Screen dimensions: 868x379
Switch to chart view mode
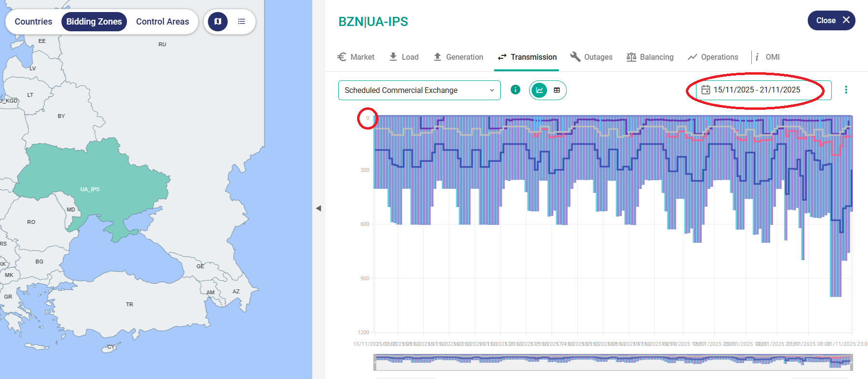(x=539, y=90)
